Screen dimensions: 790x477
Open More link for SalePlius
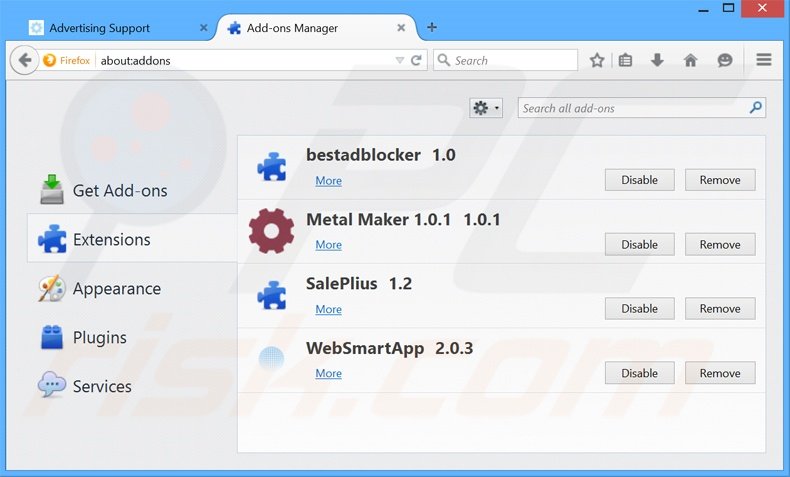[328, 309]
